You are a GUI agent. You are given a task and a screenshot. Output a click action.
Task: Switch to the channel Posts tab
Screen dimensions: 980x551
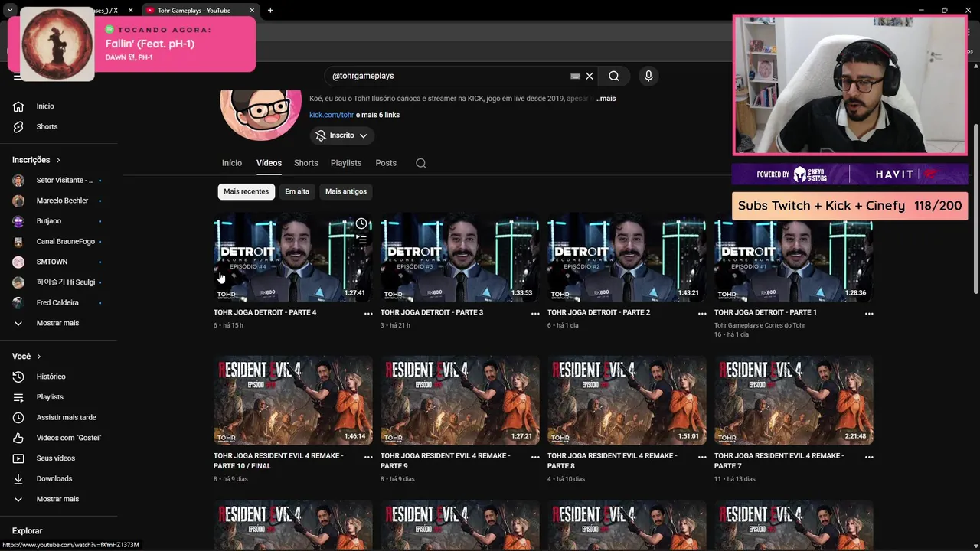(x=386, y=163)
